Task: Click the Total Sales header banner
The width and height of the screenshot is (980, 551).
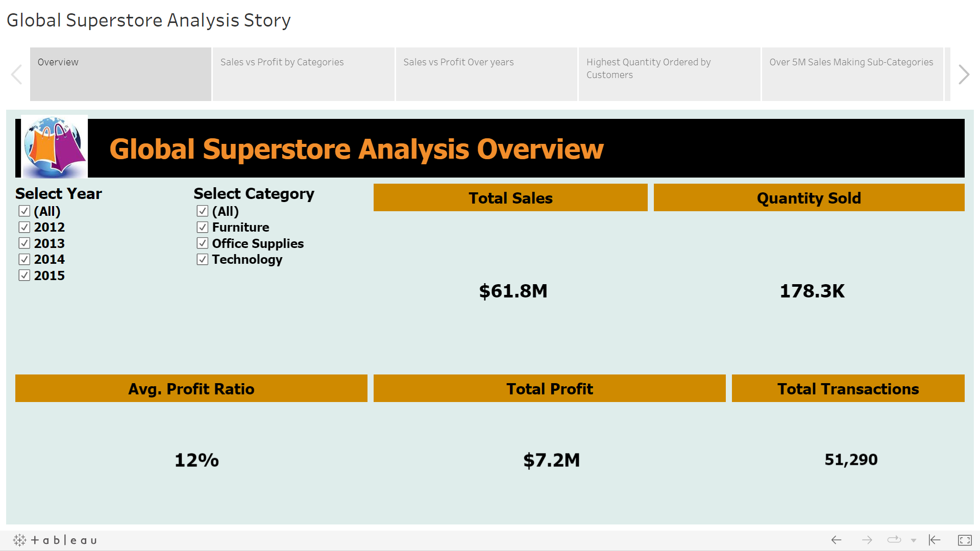Action: pyautogui.click(x=510, y=197)
